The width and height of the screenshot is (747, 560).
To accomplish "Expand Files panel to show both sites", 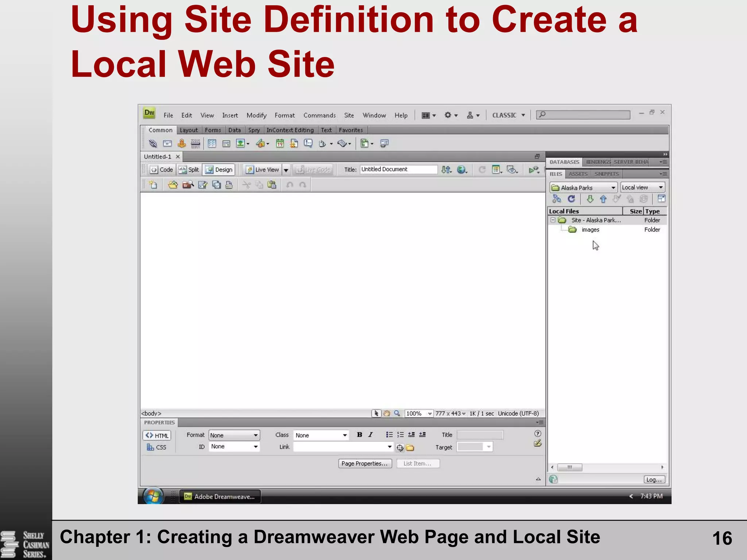I will (x=661, y=199).
